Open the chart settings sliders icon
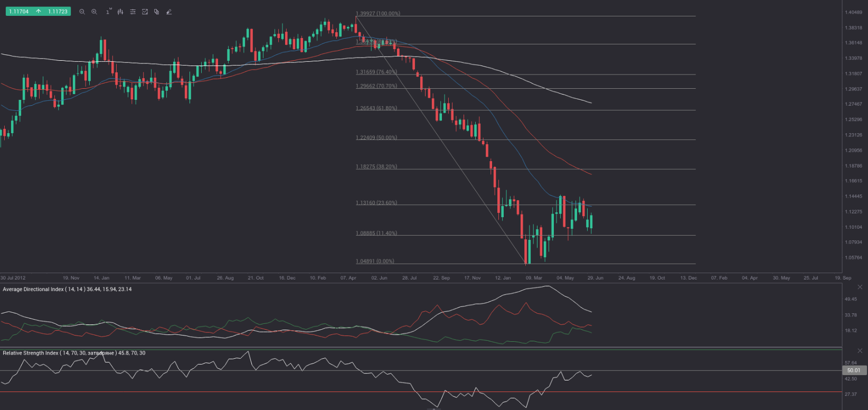Viewport: 868px width, 410px height. (x=133, y=12)
